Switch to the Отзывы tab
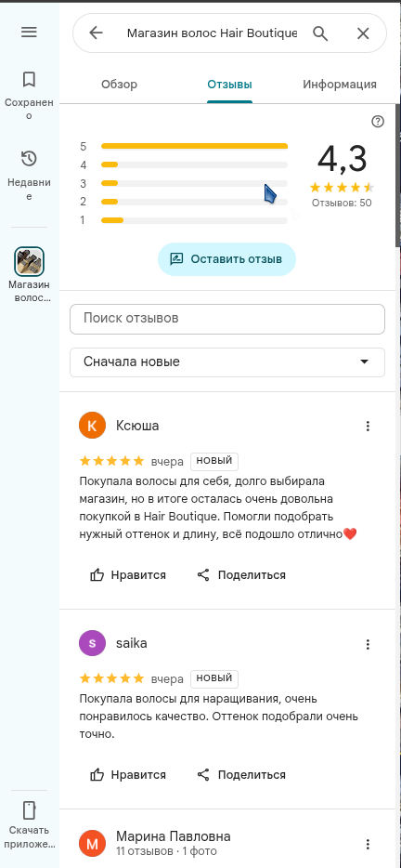Screen dimensions: 401x868 (229, 85)
